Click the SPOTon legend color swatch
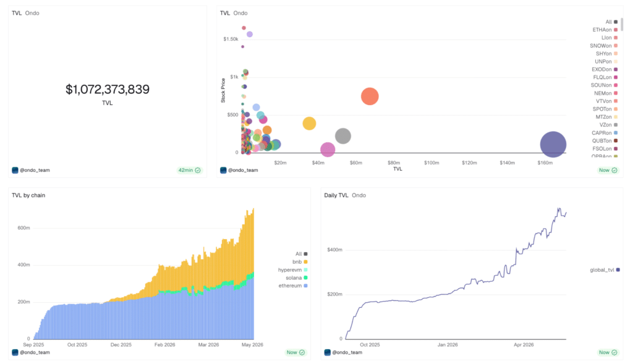The image size is (633, 364). (616, 109)
